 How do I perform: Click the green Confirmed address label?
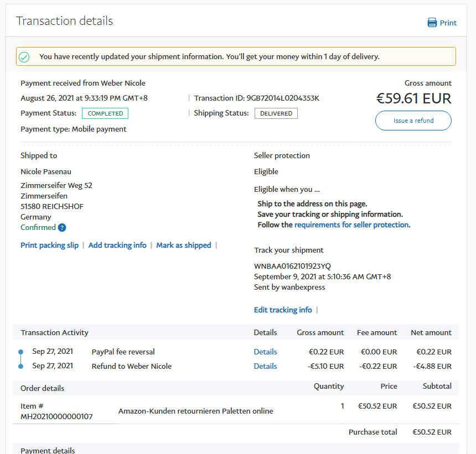pos(38,227)
